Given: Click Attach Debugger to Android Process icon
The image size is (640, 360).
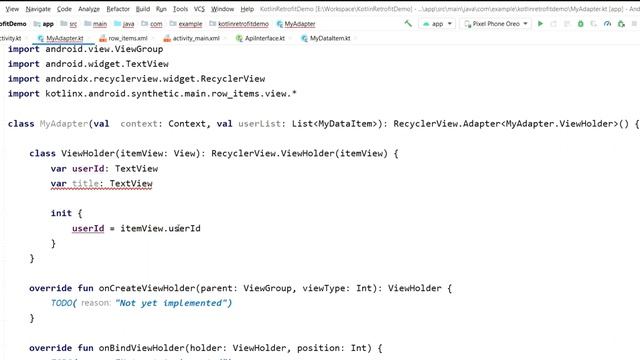Looking at the screenshot, I should click(621, 24).
